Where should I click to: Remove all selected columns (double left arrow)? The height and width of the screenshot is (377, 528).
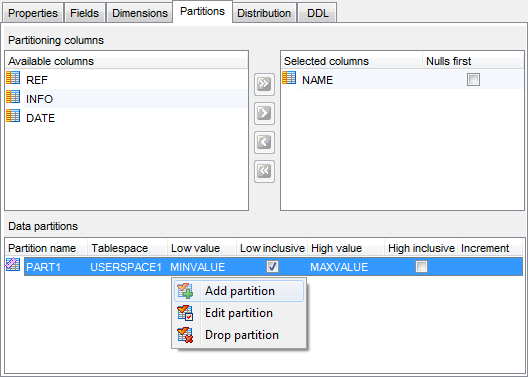[x=264, y=171]
